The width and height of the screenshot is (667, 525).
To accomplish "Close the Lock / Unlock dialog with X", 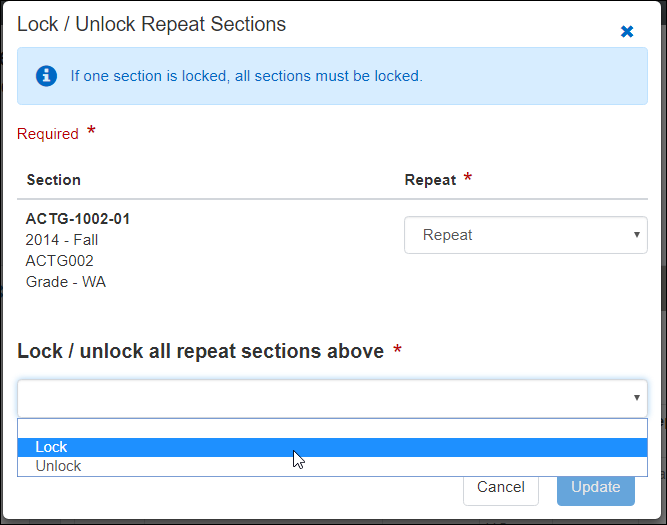I will point(627,32).
